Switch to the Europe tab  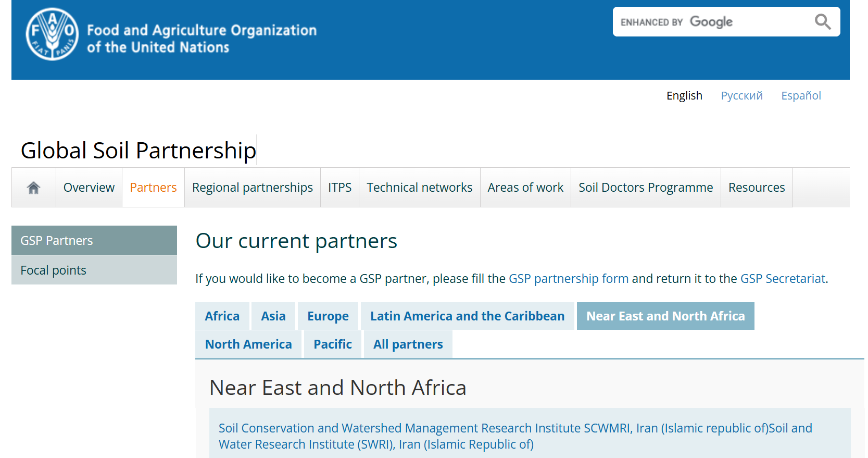[x=328, y=316]
